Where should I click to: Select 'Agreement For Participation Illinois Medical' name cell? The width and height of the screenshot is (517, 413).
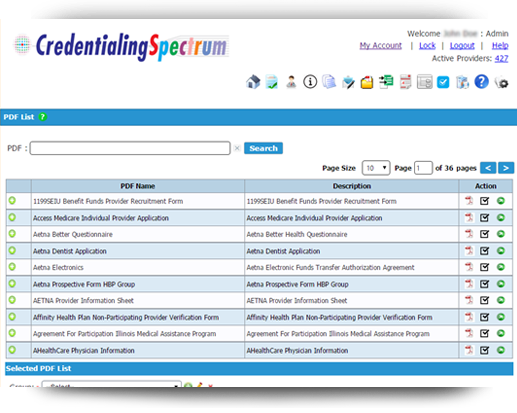(x=138, y=334)
